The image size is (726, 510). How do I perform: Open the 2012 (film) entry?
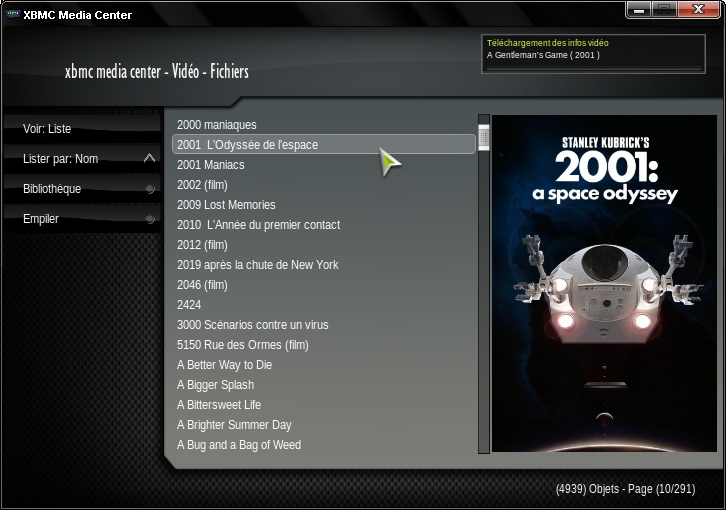(324, 245)
